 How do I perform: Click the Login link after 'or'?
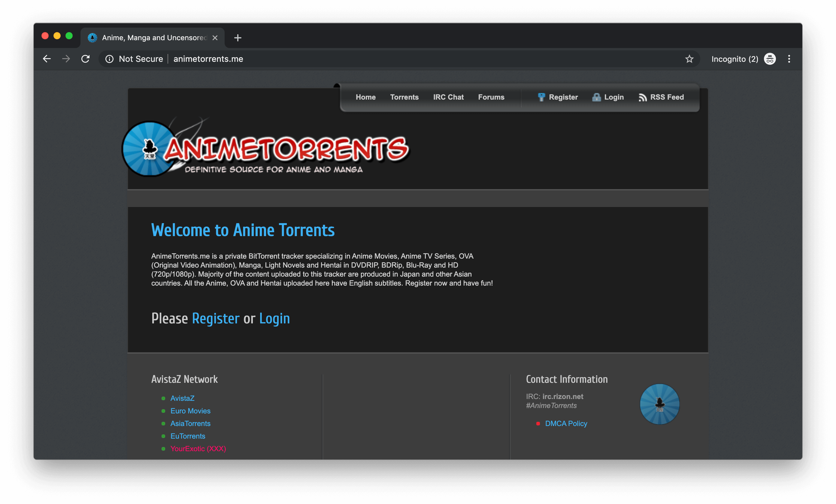(274, 318)
